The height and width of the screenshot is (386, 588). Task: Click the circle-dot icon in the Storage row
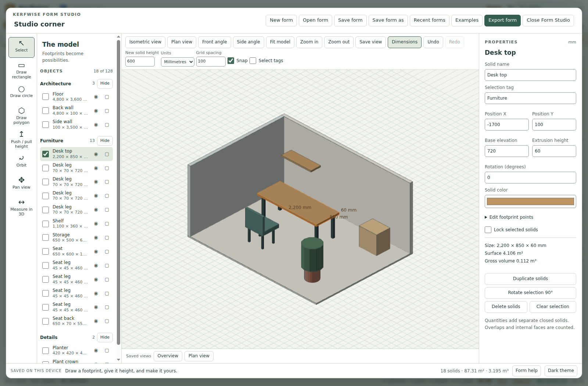pyautogui.click(x=96, y=238)
